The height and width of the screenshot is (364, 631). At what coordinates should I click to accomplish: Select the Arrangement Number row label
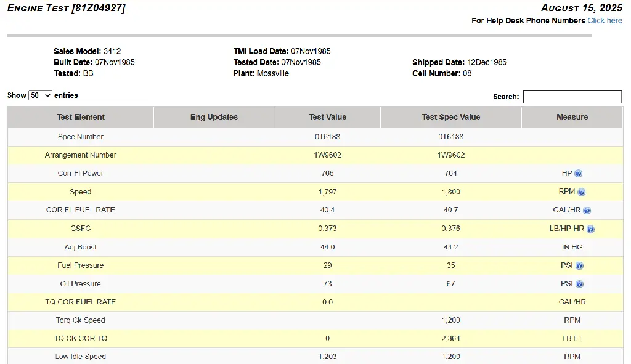(81, 155)
